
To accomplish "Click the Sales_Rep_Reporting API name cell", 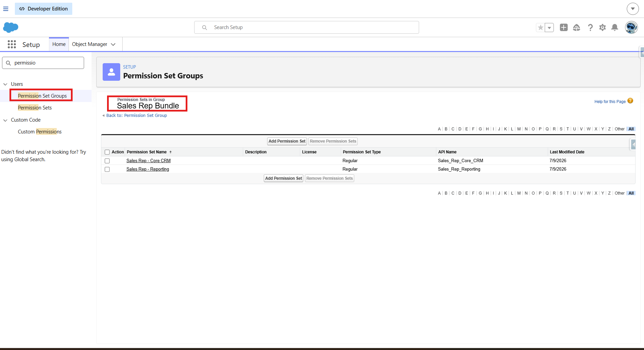I will 459,169.
